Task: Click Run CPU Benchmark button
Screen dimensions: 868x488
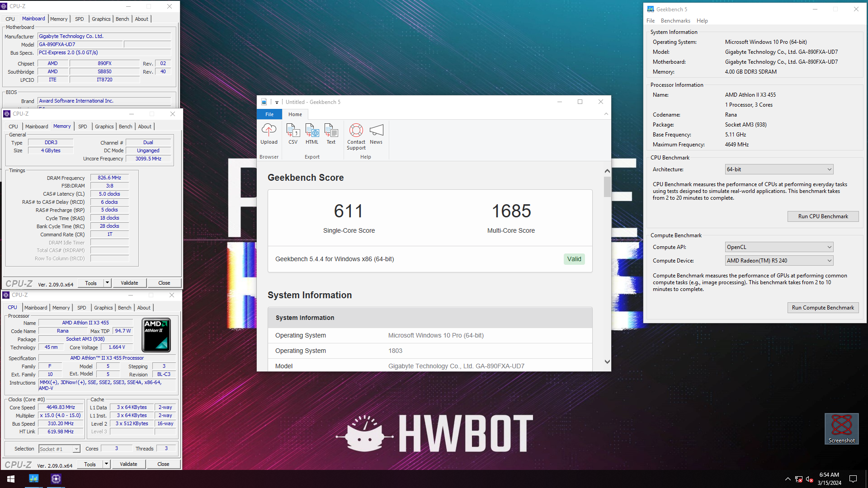Action: (823, 216)
